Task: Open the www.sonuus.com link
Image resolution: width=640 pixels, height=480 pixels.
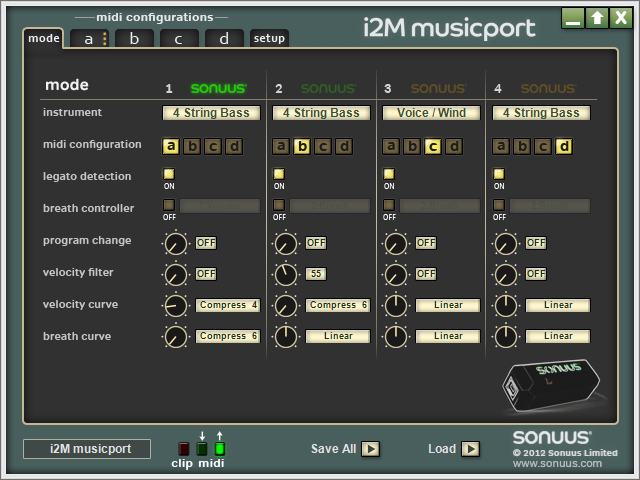Action: [557, 464]
